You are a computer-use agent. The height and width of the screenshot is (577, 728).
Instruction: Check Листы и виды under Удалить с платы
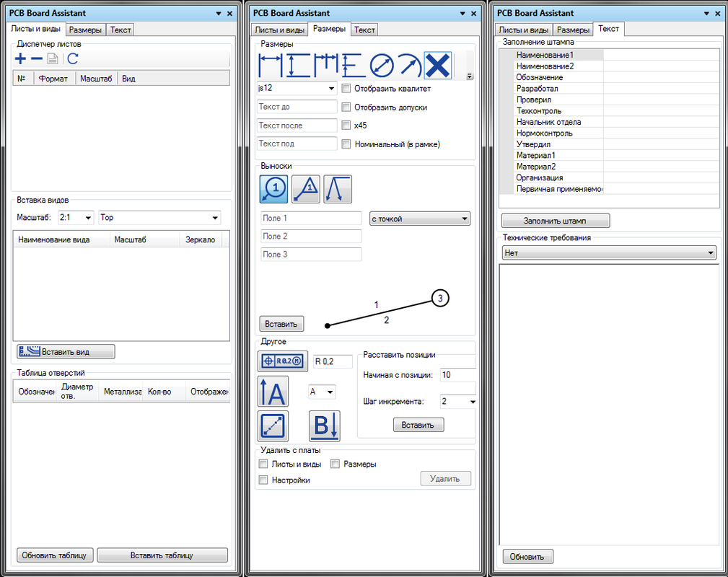pos(263,464)
